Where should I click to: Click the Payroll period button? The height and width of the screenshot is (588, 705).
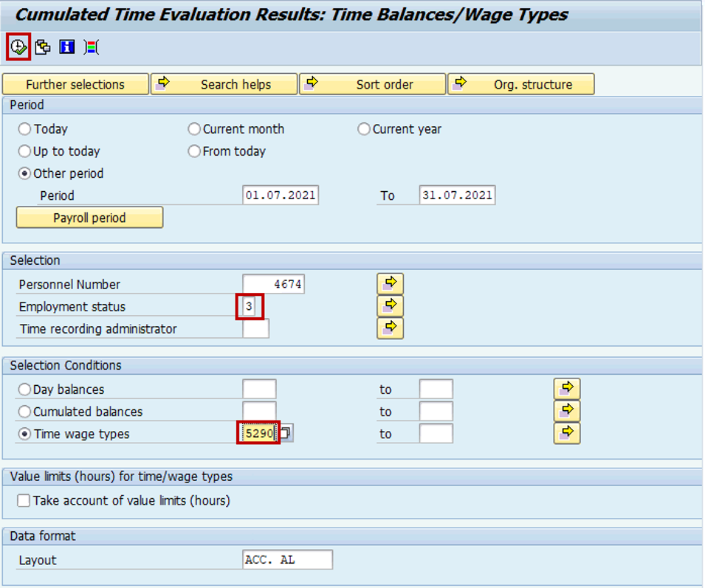click(89, 218)
